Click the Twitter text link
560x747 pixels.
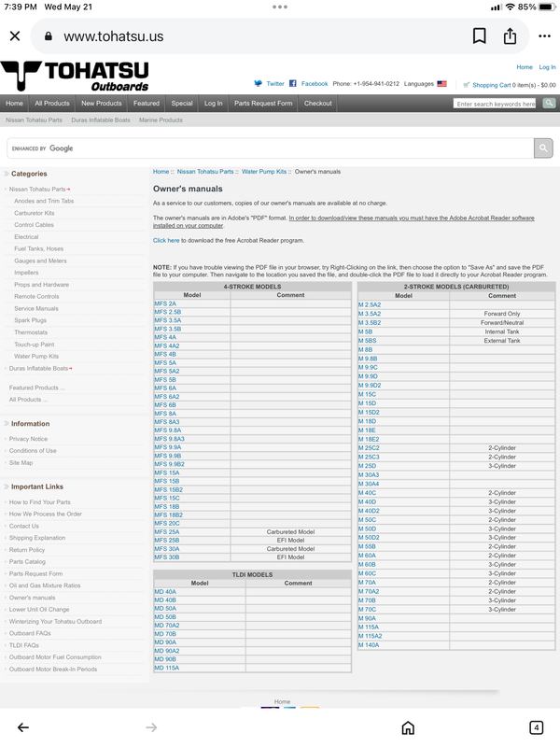tap(275, 84)
